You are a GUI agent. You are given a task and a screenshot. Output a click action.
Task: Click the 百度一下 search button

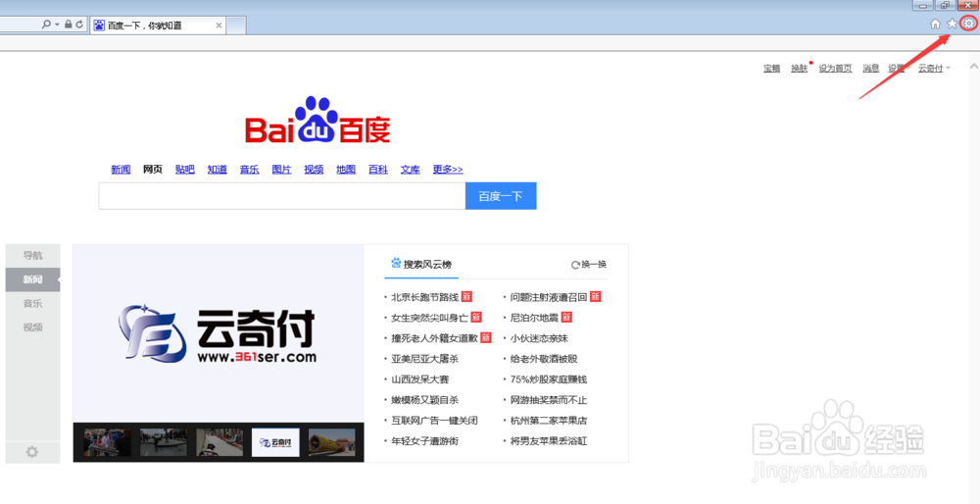(x=501, y=196)
